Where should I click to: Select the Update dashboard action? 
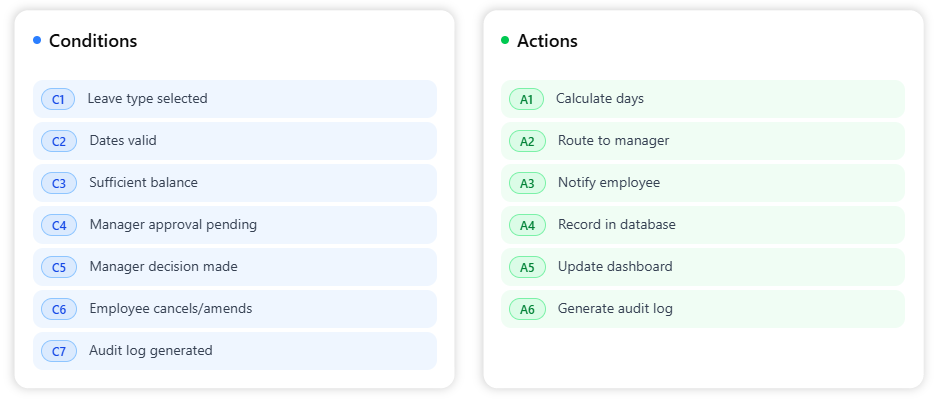click(615, 267)
